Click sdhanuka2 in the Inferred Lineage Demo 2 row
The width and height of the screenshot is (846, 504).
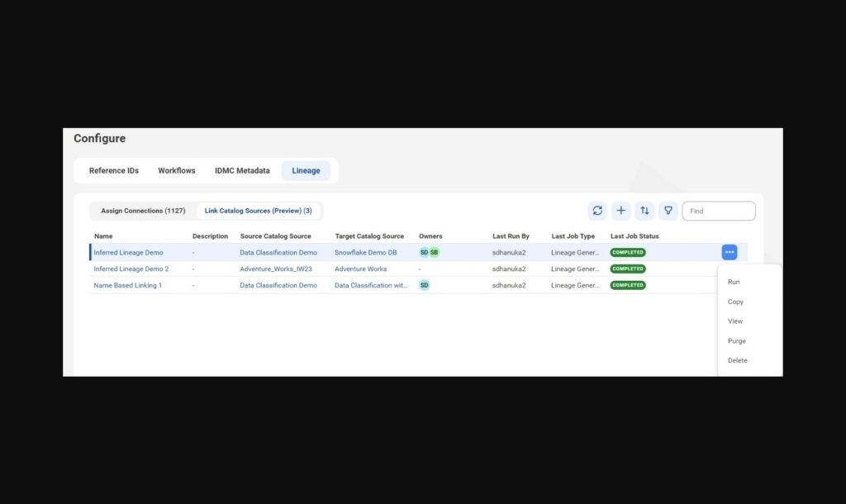[509, 269]
